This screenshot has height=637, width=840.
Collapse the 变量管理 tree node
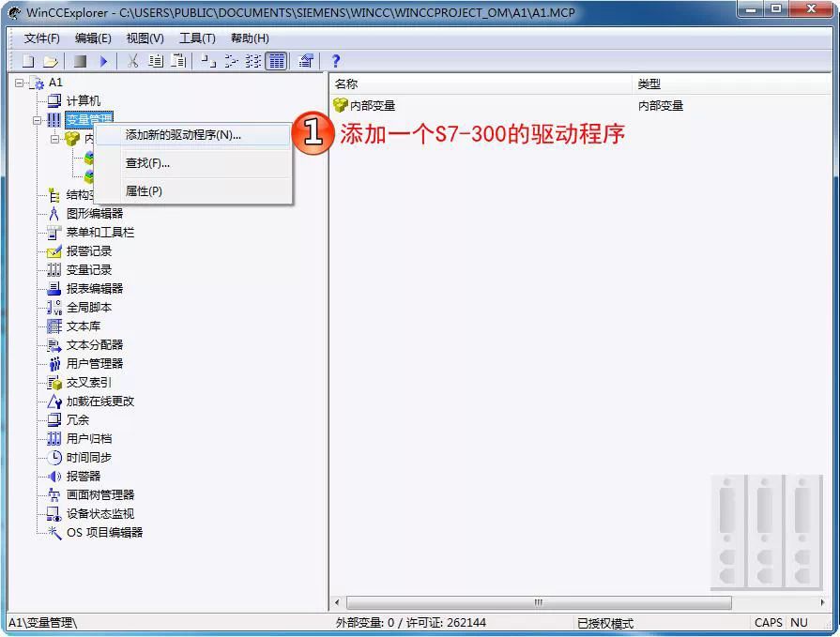pyautogui.click(x=37, y=120)
